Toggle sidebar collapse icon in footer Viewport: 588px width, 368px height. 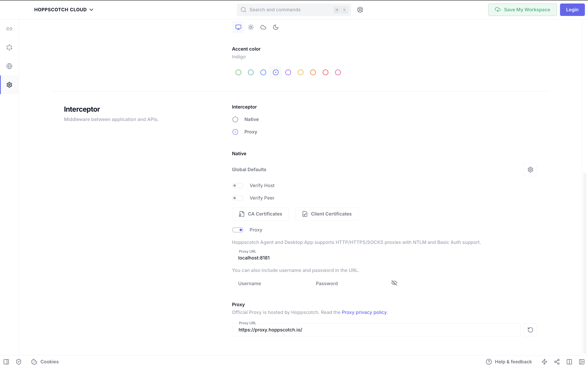(x=6, y=362)
